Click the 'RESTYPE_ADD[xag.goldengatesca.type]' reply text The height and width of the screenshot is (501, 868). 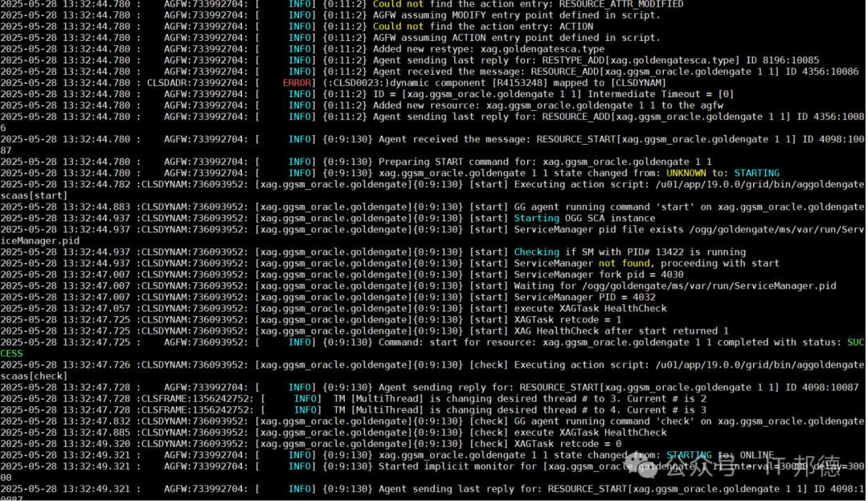(641, 60)
